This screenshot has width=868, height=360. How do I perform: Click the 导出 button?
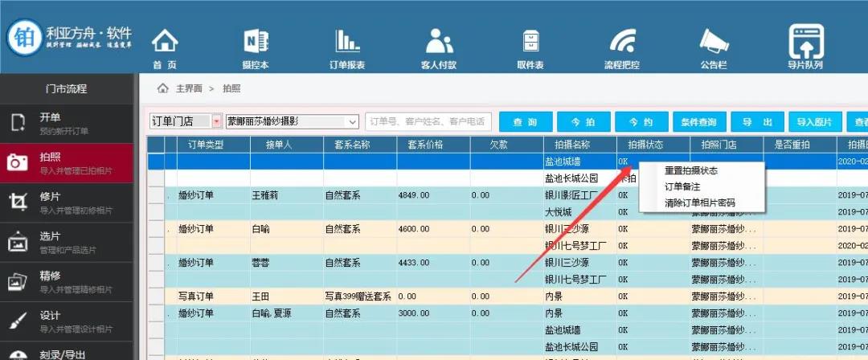pos(757,122)
